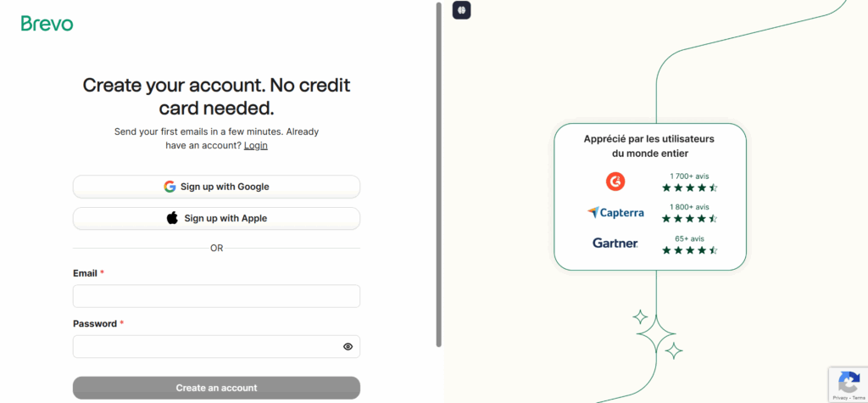Click the G2 review logo
The image size is (868, 403).
(615, 182)
